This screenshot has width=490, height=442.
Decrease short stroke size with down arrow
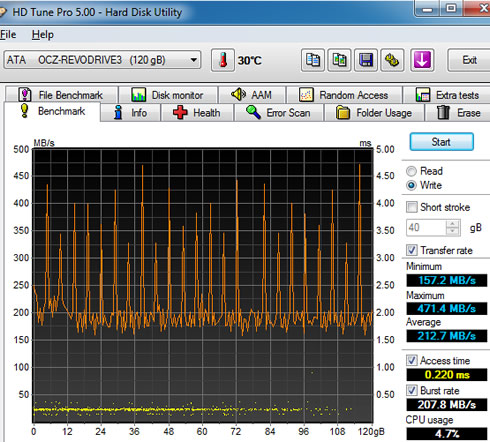(x=453, y=231)
